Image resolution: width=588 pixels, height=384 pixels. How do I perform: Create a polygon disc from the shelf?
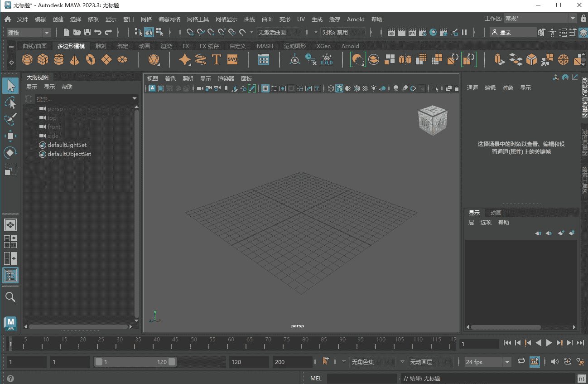click(x=122, y=59)
